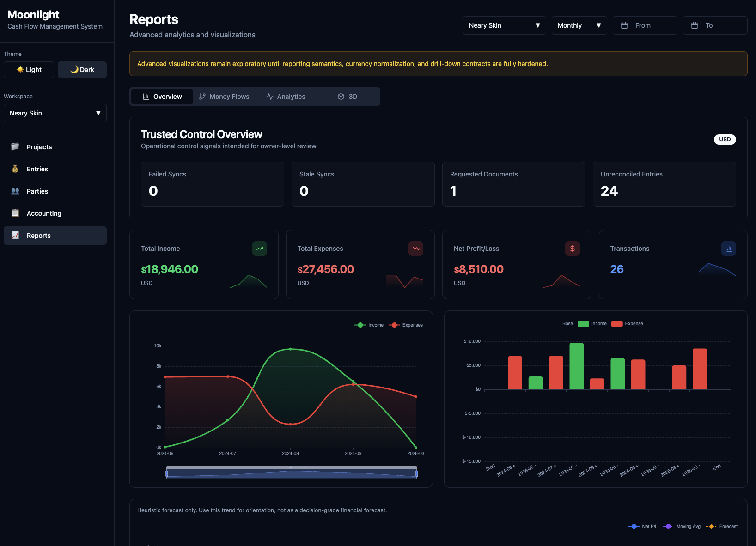Screen dimensions: 756x546
Task: Click the To date input field
Action: point(715,25)
